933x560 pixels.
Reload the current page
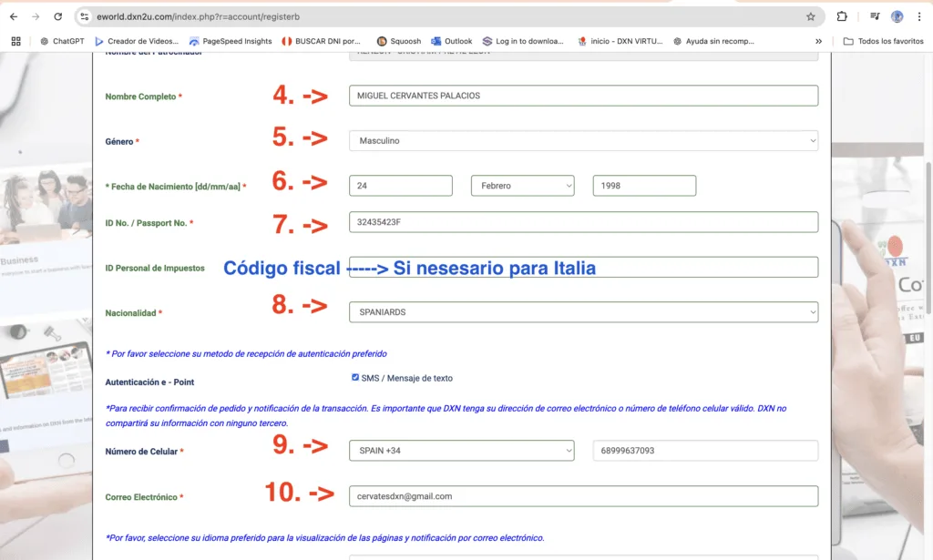point(58,16)
